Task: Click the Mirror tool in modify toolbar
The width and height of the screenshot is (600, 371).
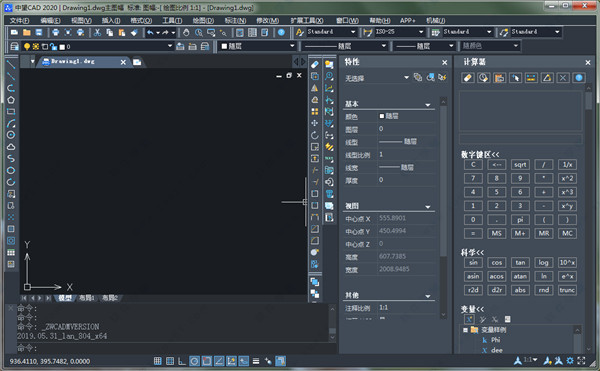Action: tap(315, 88)
